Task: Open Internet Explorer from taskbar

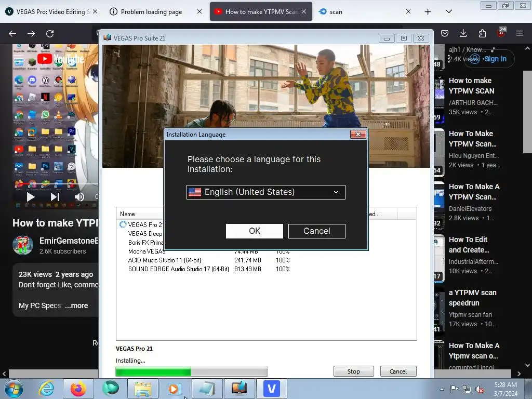Action: [x=46, y=389]
